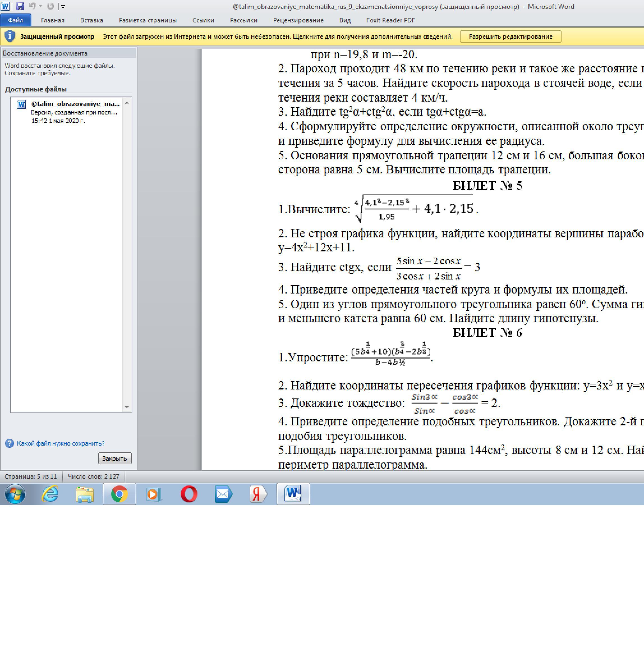
Task: Open the Файл tab
Action: click(15, 20)
